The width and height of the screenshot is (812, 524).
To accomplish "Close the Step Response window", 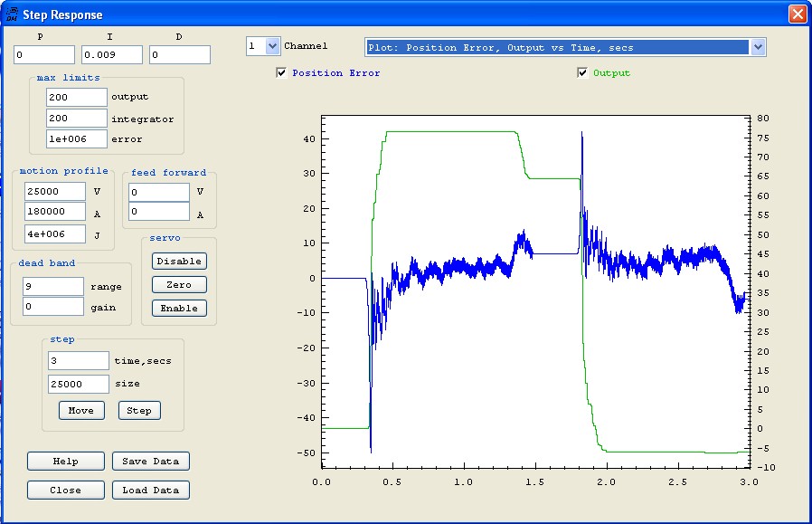I will click(797, 14).
